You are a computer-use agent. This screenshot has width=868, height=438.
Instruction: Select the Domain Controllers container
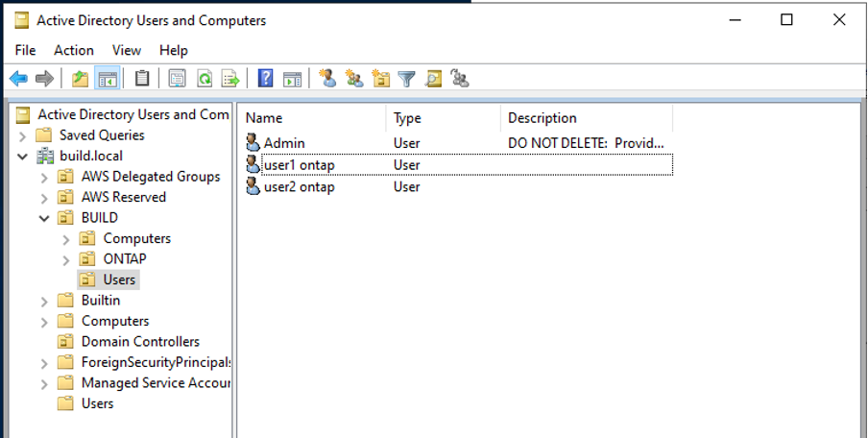coord(140,342)
